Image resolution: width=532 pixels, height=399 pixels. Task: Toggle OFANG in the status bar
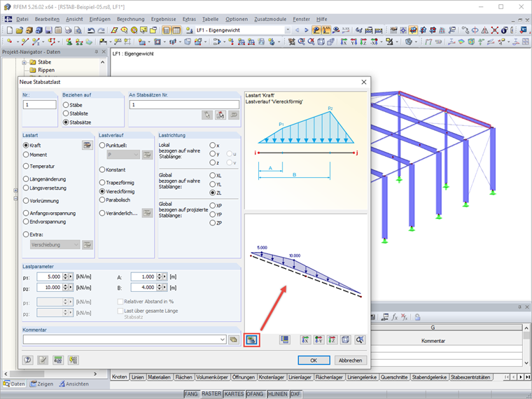pos(255,394)
